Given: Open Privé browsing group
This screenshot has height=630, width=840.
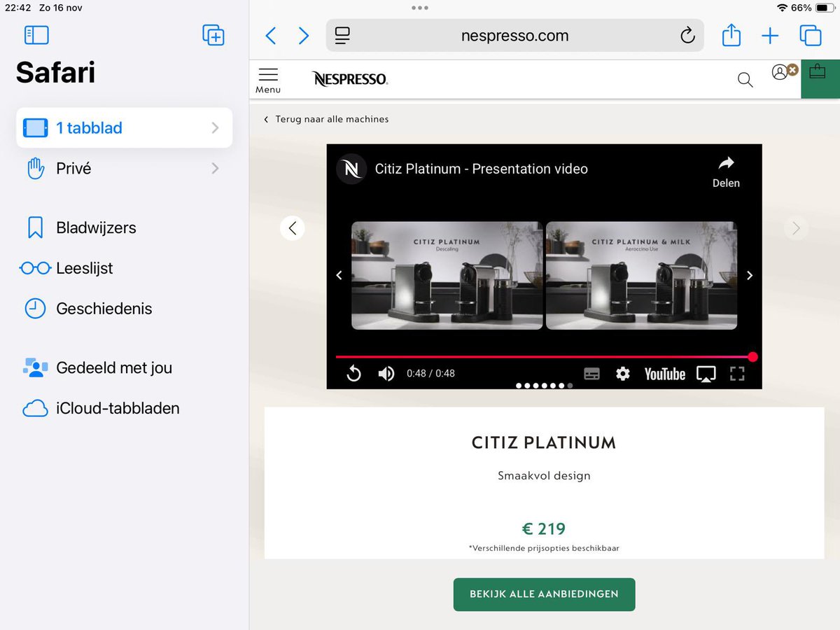Looking at the screenshot, I should [x=124, y=169].
